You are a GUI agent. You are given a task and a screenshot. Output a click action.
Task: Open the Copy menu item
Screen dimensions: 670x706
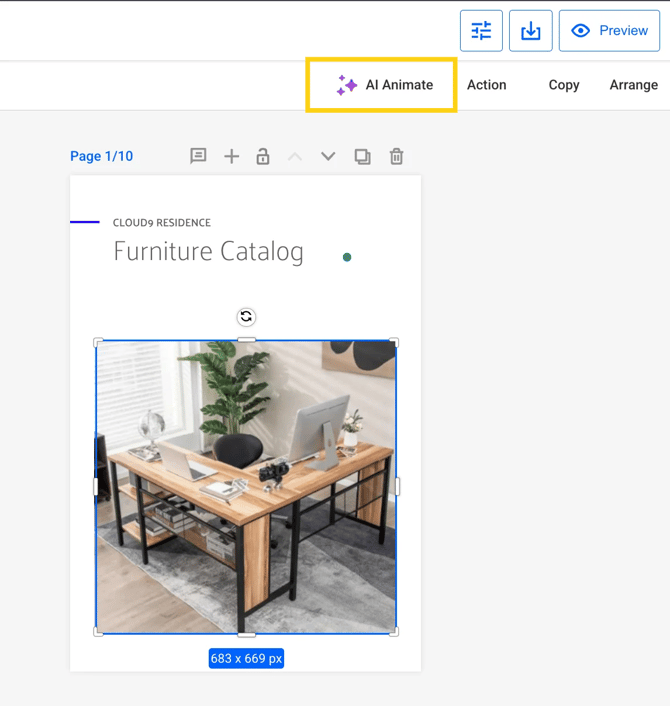pos(564,85)
